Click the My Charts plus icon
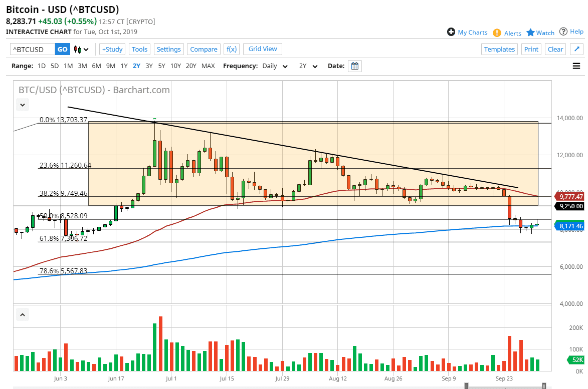Viewport: 588px width, 389px height. (x=451, y=32)
